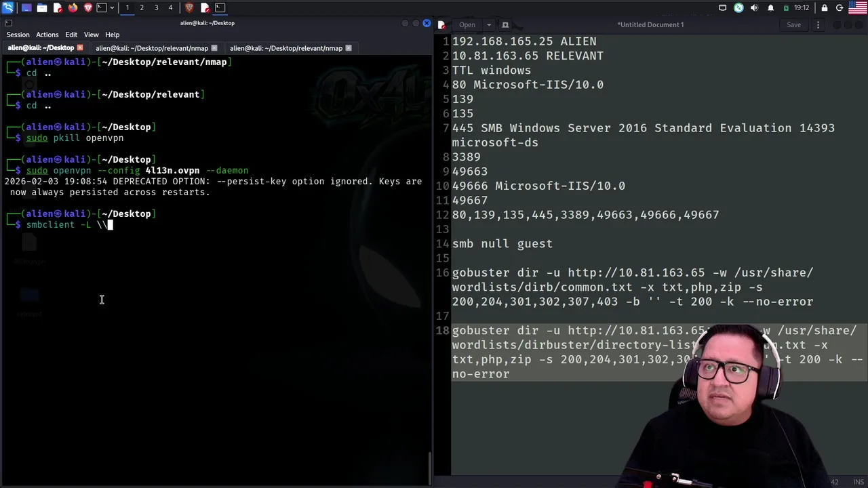This screenshot has width=868, height=488.
Task: Launch Firefox from the top panel
Action: (73, 7)
